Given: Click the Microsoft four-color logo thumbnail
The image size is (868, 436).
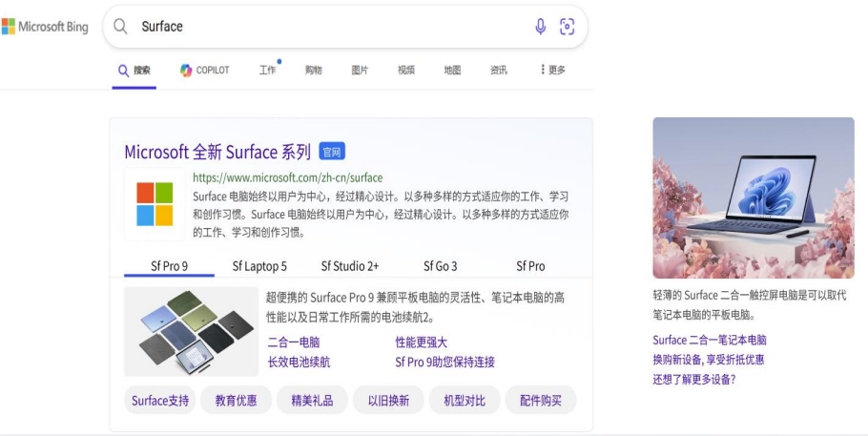Looking at the screenshot, I should click(x=155, y=204).
